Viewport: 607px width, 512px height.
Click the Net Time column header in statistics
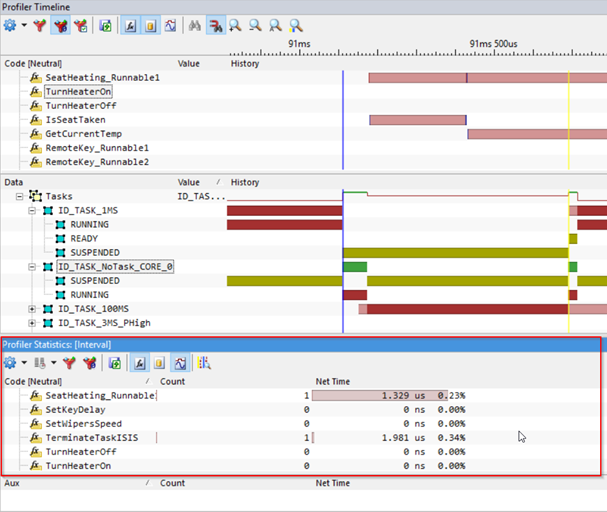(333, 381)
